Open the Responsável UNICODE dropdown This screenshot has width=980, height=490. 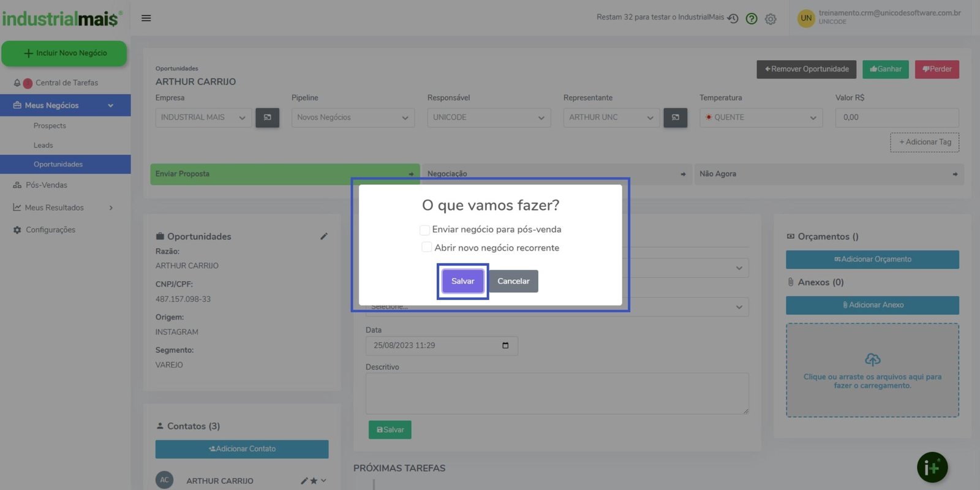(x=489, y=118)
